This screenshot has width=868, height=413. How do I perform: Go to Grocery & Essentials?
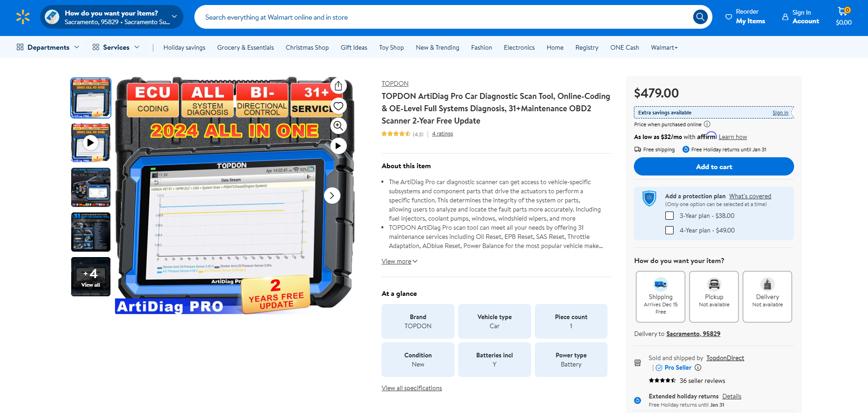tap(246, 47)
